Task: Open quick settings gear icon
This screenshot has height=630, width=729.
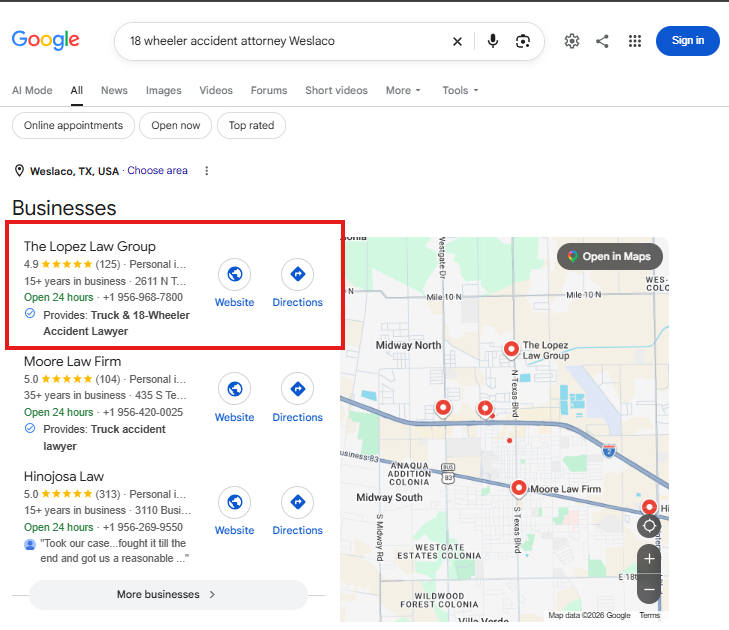Action: pyautogui.click(x=571, y=41)
